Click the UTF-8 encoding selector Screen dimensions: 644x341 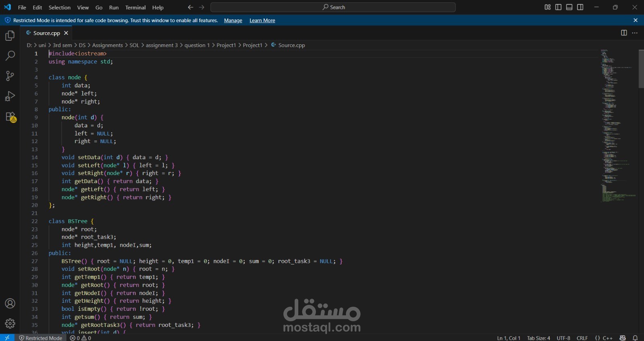(563, 338)
